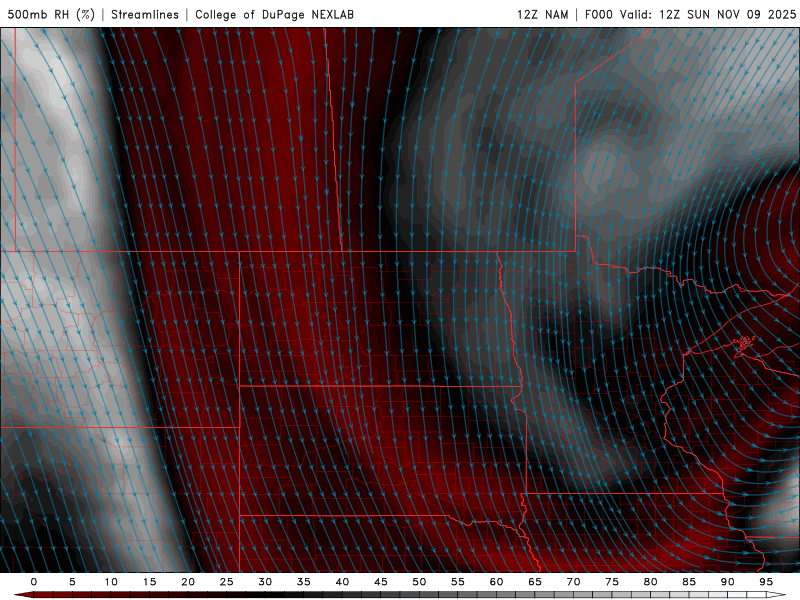The width and height of the screenshot is (800, 600).
Task: Click "College of DuPage NEXLAB" header text
Action: pos(274,14)
